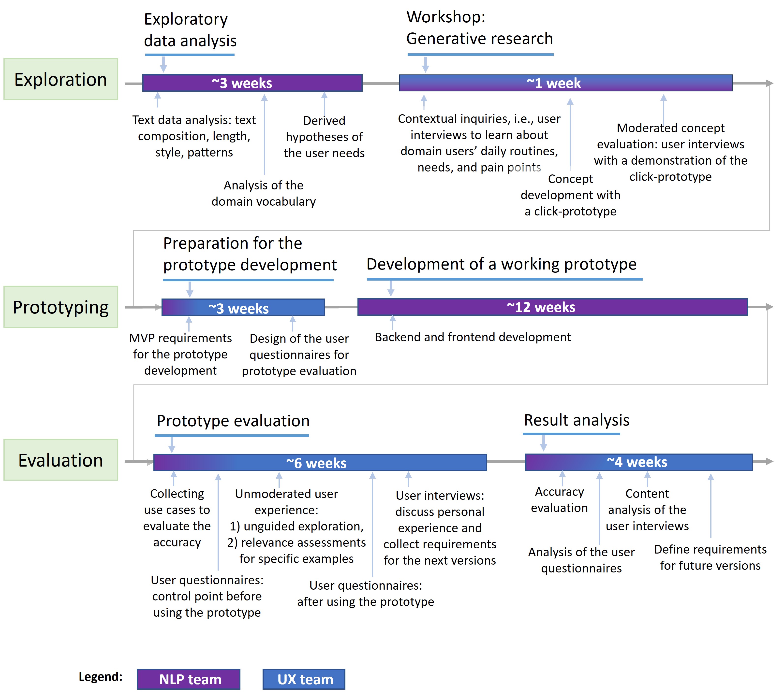Click the NLP team legend swatch
This screenshot has width=784, height=698.
tap(188, 679)
